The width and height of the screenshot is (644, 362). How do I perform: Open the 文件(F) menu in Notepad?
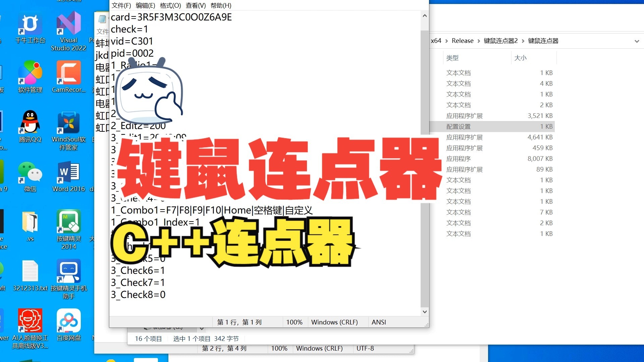tap(121, 5)
